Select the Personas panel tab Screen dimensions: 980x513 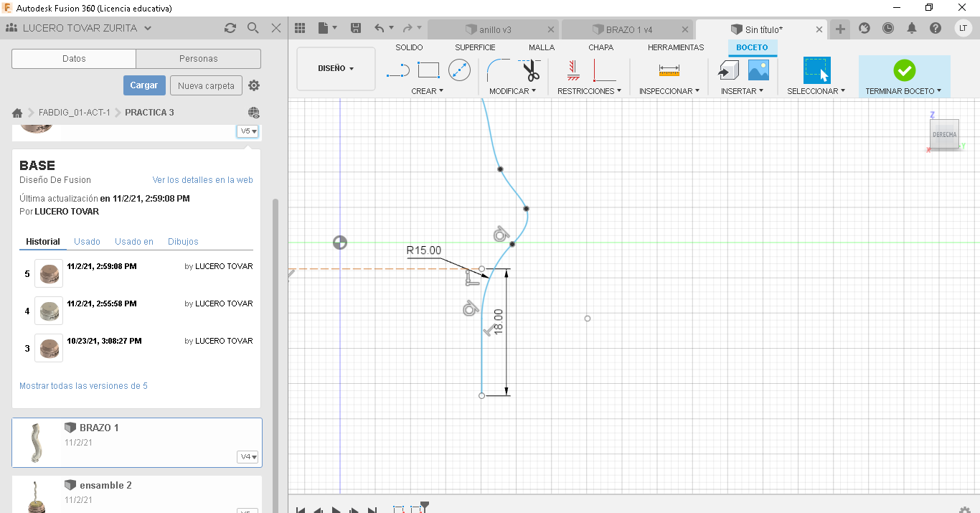click(199, 59)
